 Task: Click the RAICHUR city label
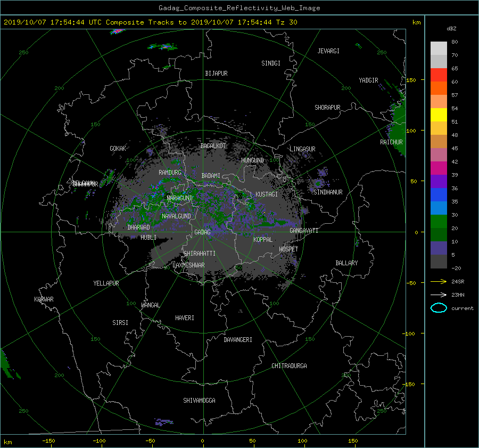coord(391,142)
